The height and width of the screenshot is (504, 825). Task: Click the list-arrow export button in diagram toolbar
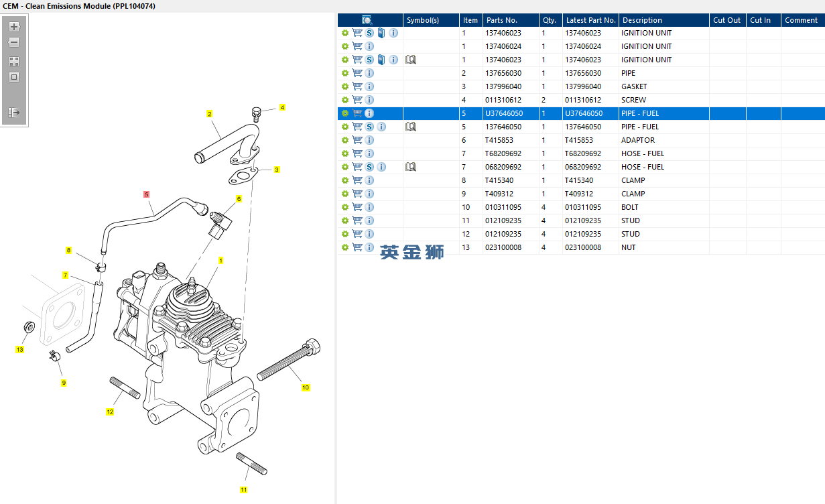point(14,113)
